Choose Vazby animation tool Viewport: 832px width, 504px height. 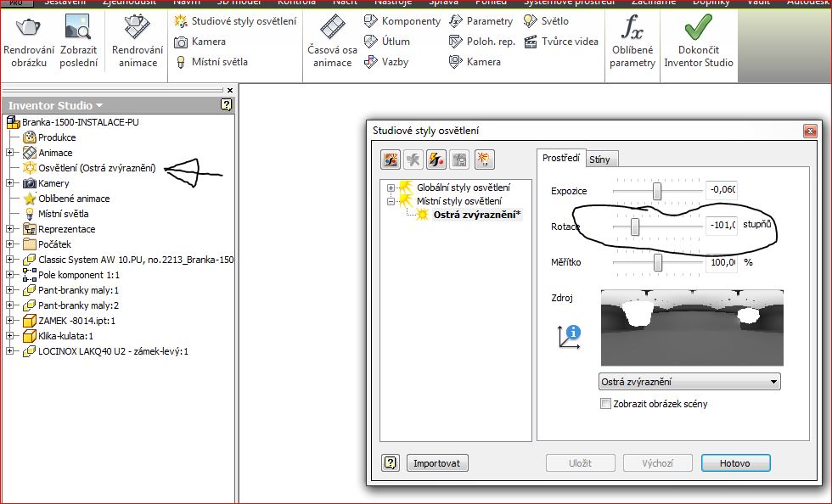click(386, 62)
